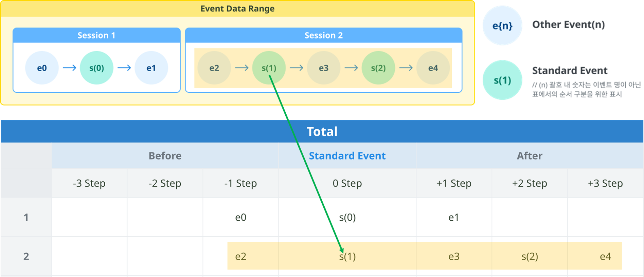Image resolution: width=644 pixels, height=277 pixels.
Task: Click the s(1) Standard Event legend circle
Action: (x=502, y=80)
